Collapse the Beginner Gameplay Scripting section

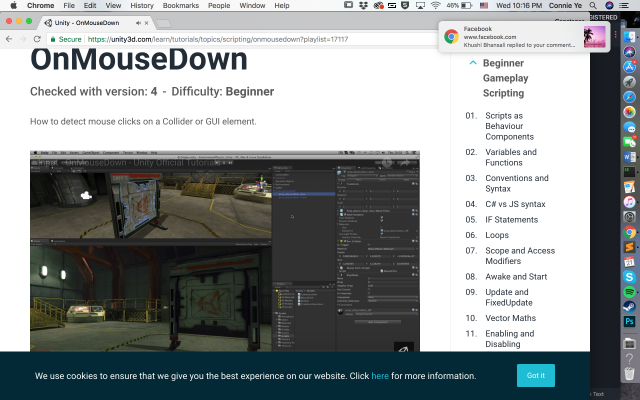[x=473, y=63]
